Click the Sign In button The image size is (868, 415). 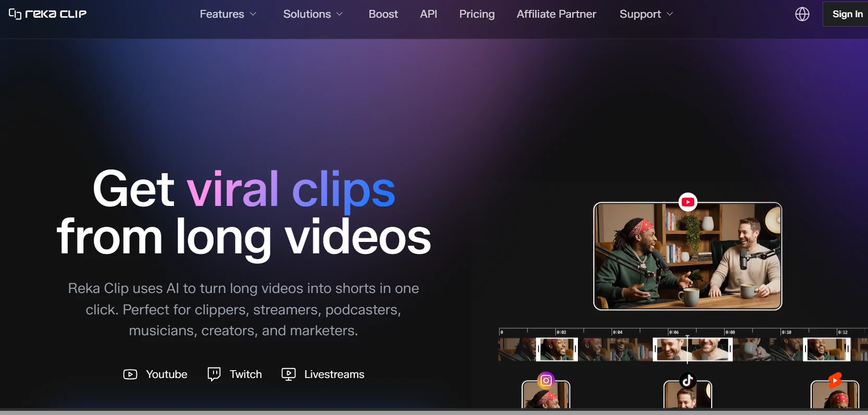pos(846,14)
